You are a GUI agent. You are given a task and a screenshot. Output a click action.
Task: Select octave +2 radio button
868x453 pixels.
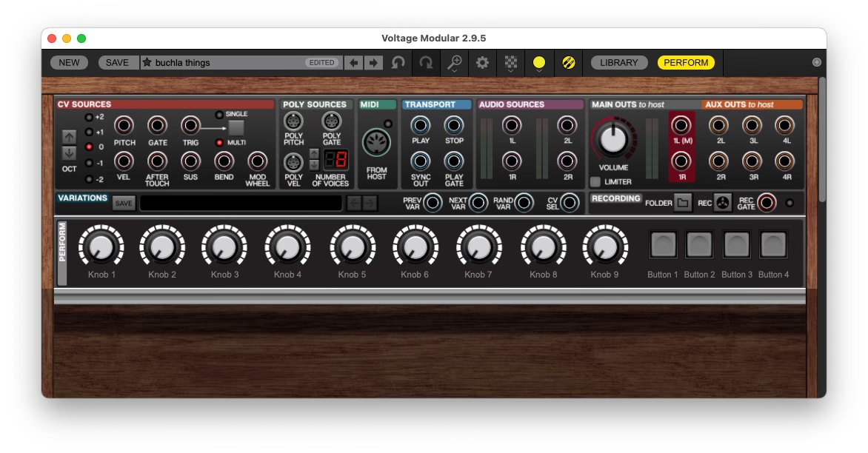[89, 117]
